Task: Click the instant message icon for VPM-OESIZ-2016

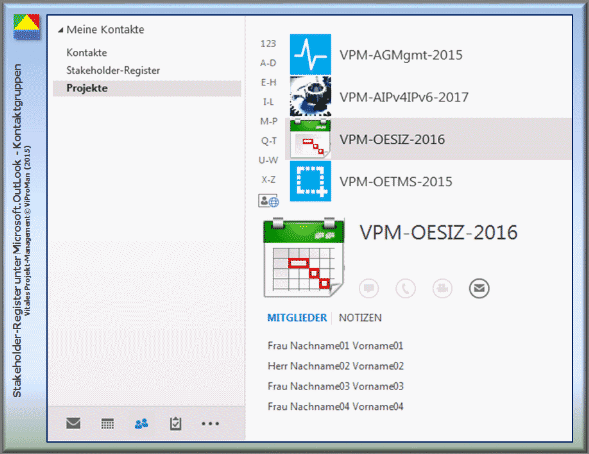Action: (369, 288)
